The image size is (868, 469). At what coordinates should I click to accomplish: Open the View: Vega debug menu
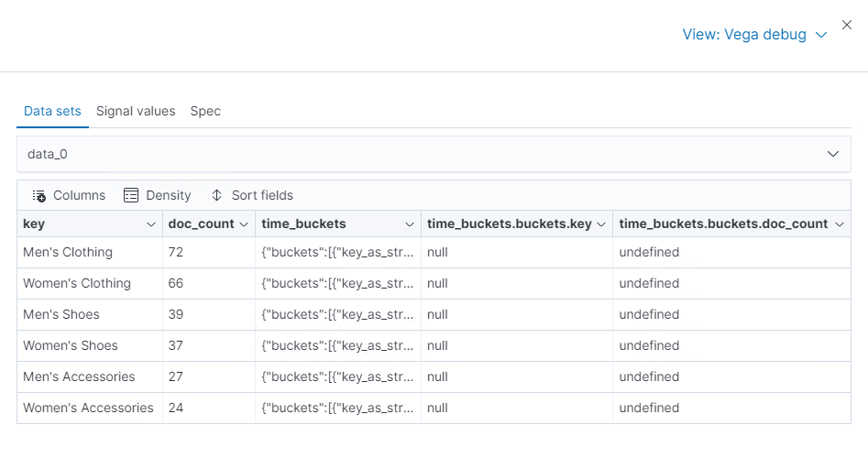[754, 35]
